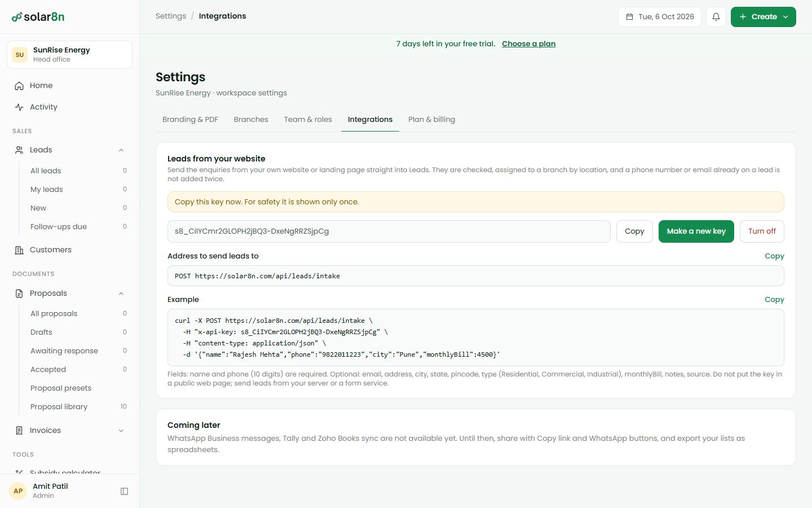Click the Proposals document icon

tap(19, 294)
